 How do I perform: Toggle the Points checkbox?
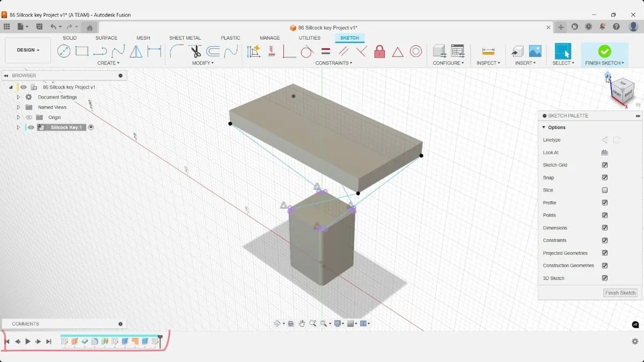(605, 216)
